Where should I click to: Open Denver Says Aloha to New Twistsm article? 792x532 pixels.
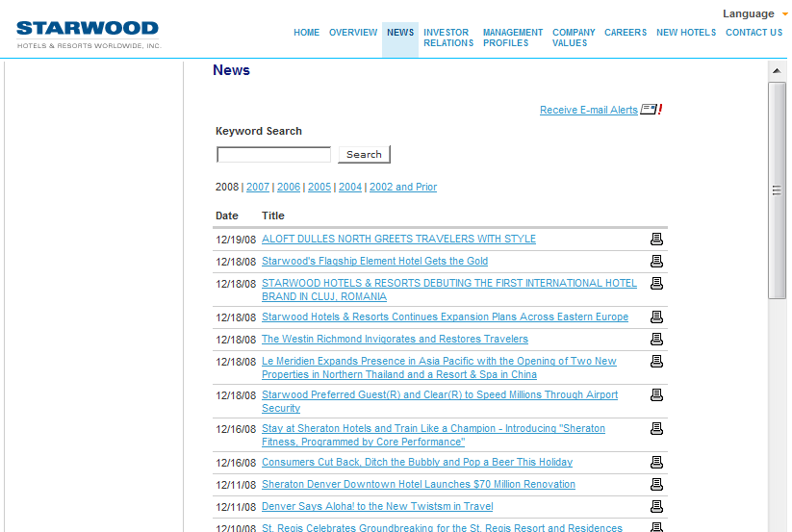click(377, 507)
